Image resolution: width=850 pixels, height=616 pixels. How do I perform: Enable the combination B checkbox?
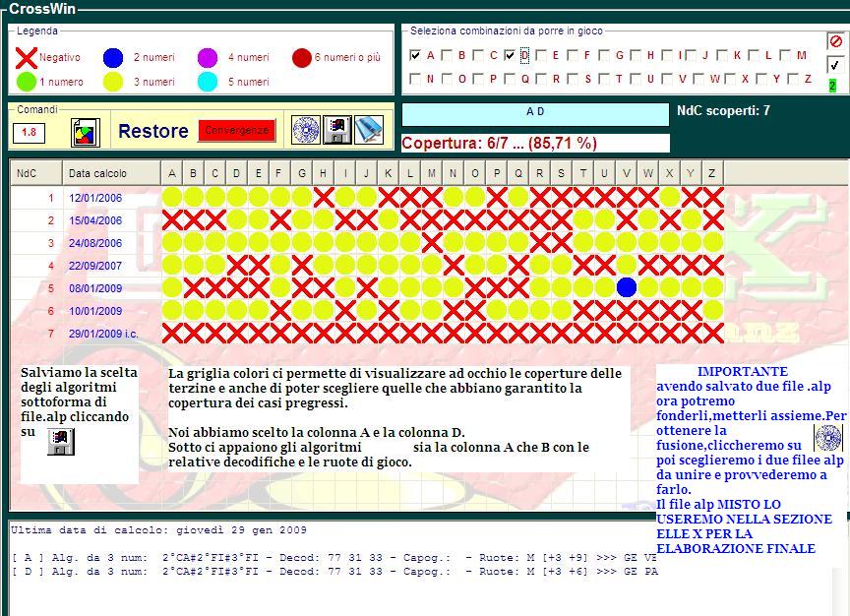[x=447, y=55]
